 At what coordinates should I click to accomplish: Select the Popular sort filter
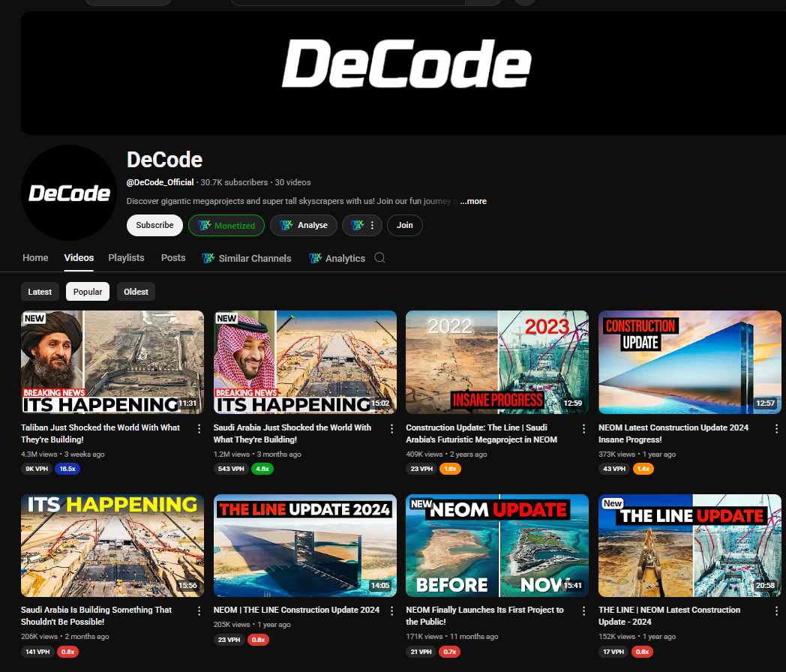tap(88, 292)
